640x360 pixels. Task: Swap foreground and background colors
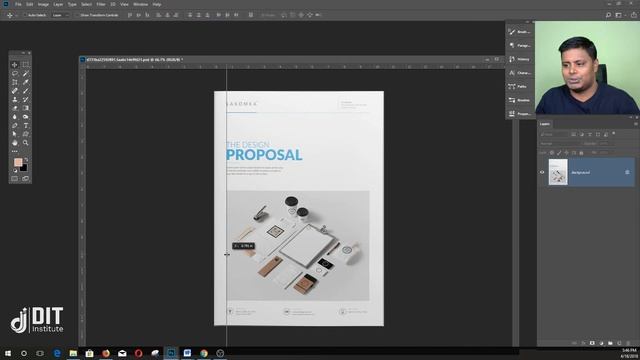27,159
